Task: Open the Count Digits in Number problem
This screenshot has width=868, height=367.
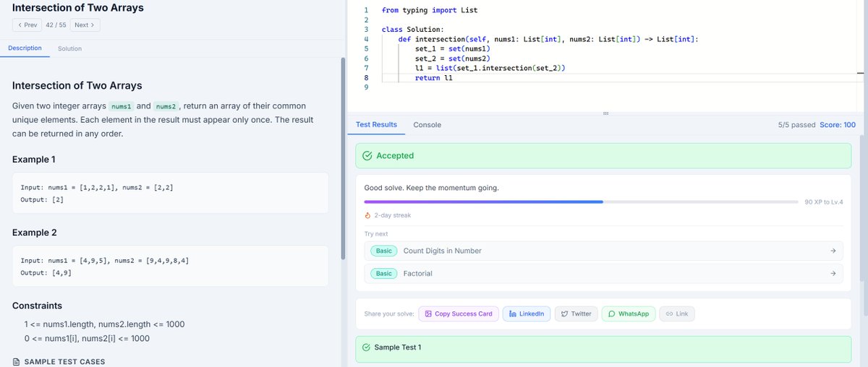Action: coord(603,251)
